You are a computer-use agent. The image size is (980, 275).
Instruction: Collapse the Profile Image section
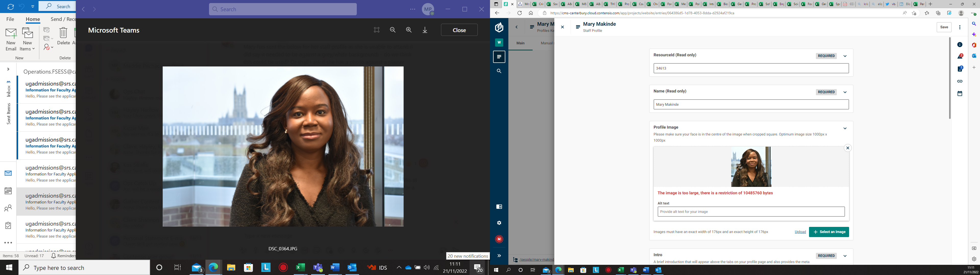click(x=845, y=128)
